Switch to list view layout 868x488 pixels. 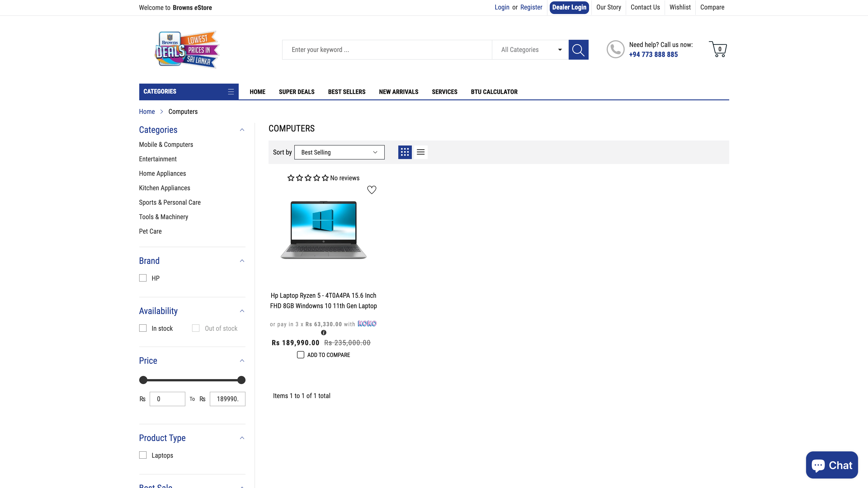coord(420,152)
